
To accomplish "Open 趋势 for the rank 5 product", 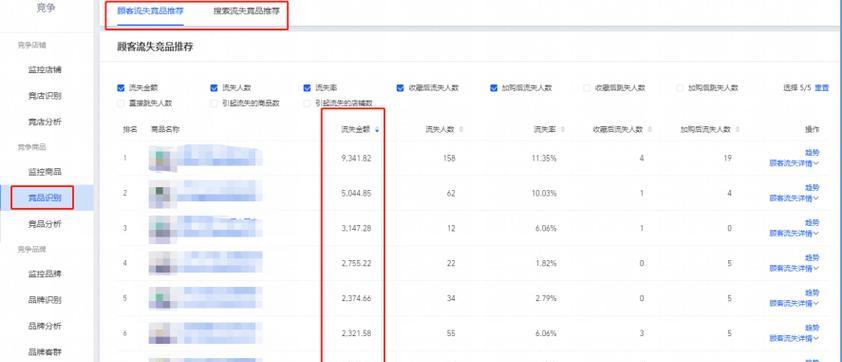I will 812,293.
